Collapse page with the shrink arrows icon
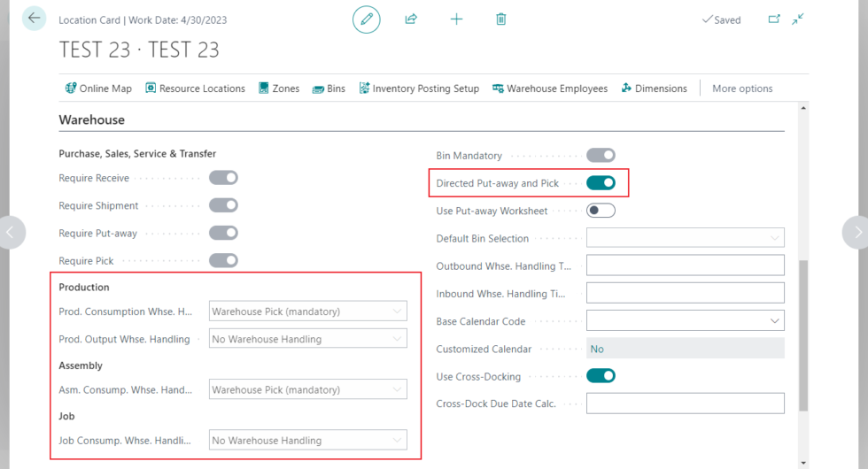The image size is (868, 469). click(x=798, y=19)
